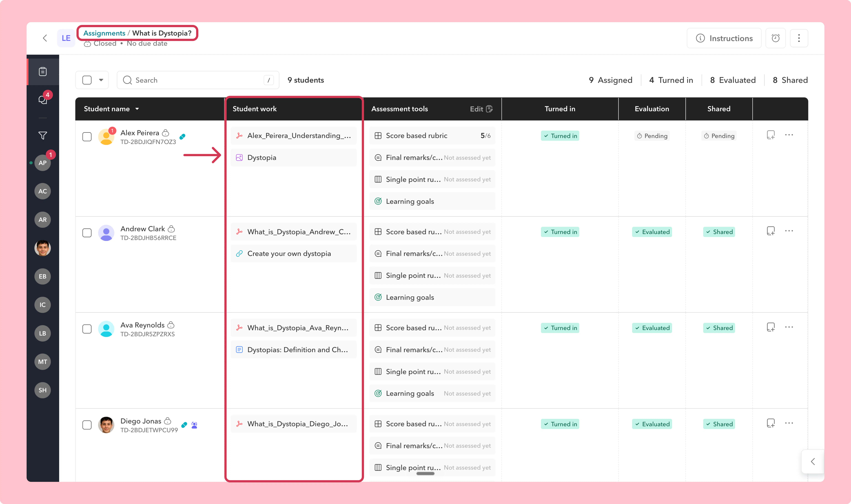Open Andrew Clark's Final remarks assessment

(432, 254)
